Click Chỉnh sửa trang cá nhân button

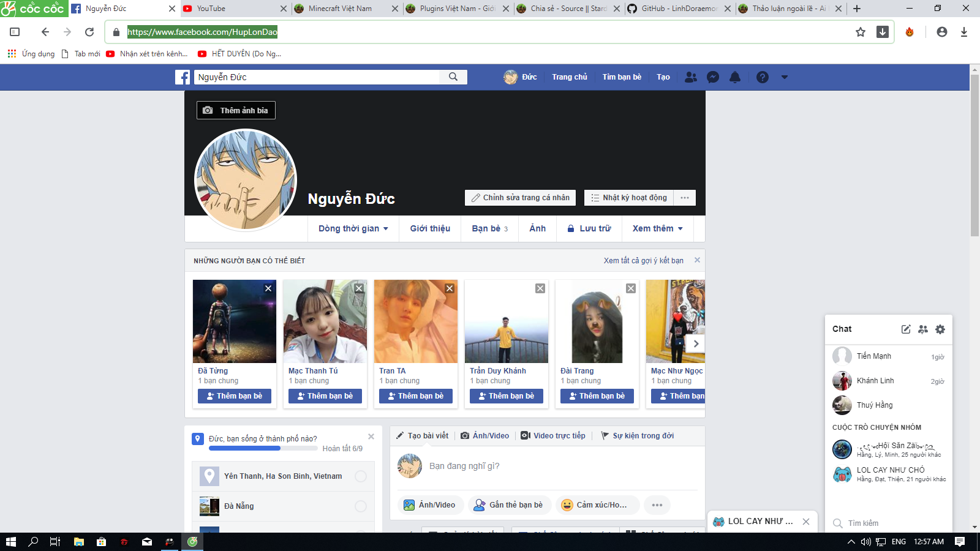[521, 198]
